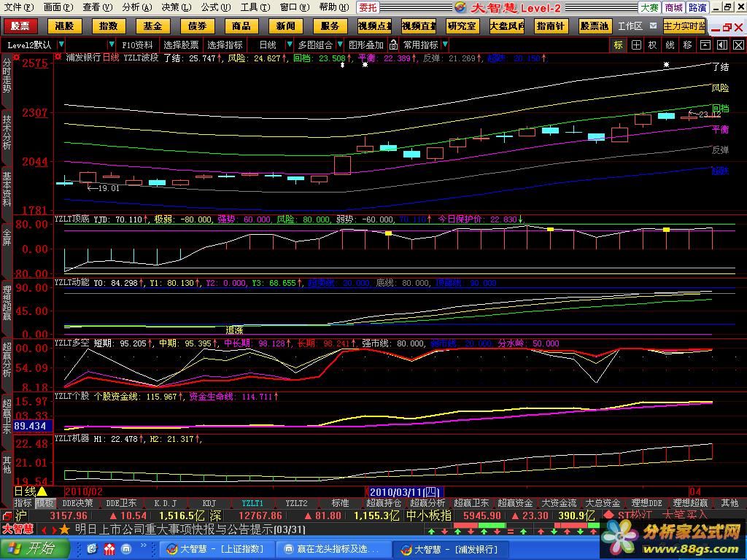This screenshot has width=747, height=560.
Task: Click the red gear icon beside 浦发银行 title
Action: (58, 57)
